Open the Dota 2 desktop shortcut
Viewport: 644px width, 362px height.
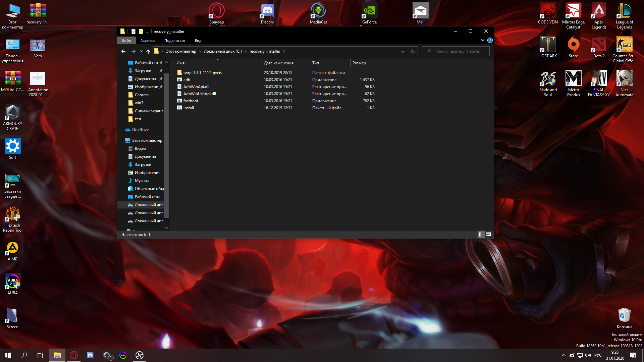tap(599, 47)
